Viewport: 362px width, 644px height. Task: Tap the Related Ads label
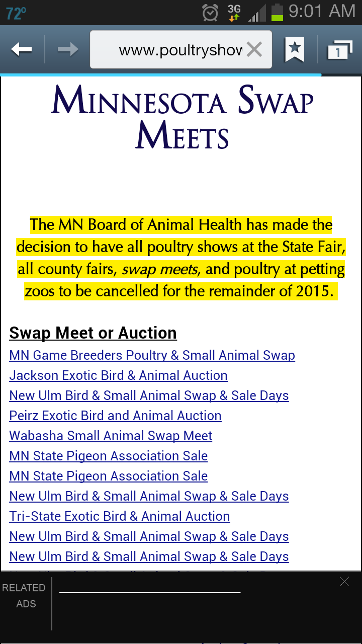pos(24,596)
